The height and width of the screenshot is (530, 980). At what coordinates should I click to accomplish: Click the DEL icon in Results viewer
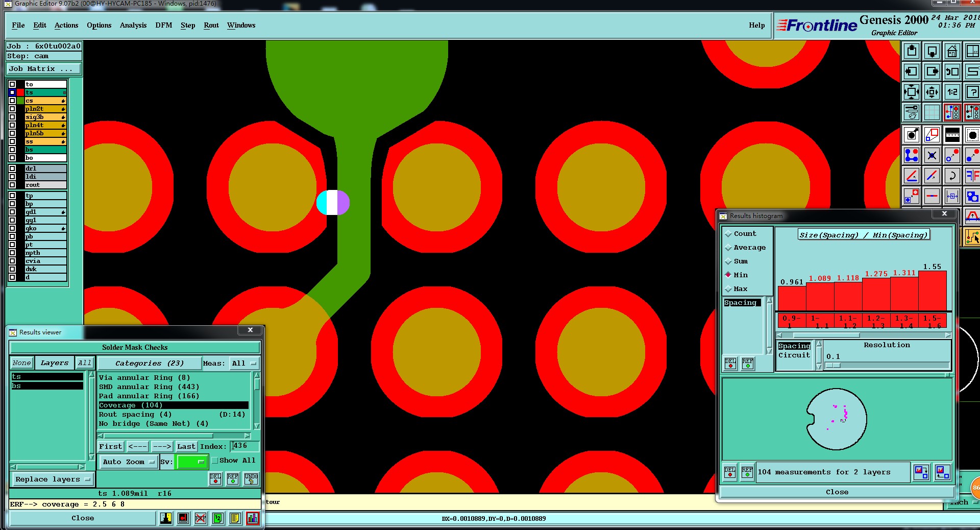215,479
